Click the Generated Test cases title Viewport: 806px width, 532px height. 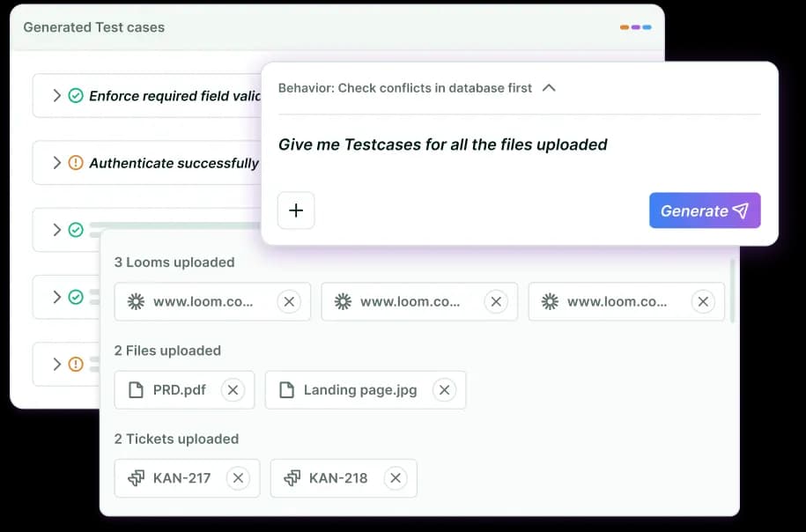94,27
